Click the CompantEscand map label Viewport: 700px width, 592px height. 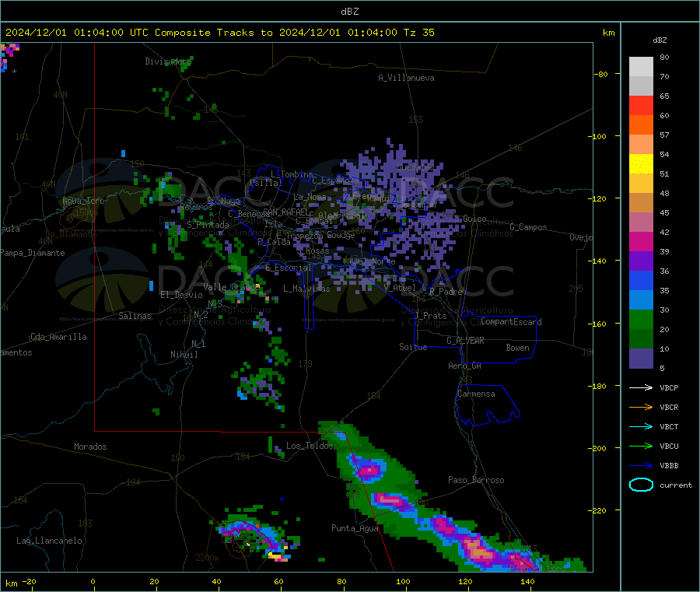(511, 322)
